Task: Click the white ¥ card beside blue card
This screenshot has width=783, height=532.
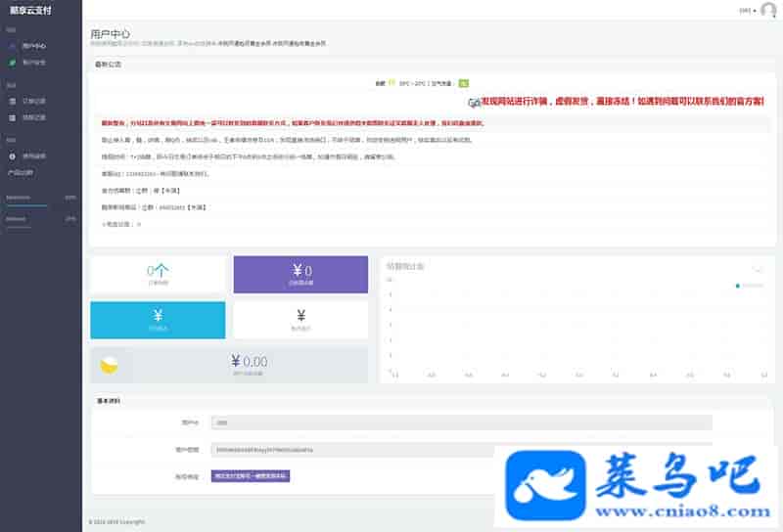Action: coord(300,320)
